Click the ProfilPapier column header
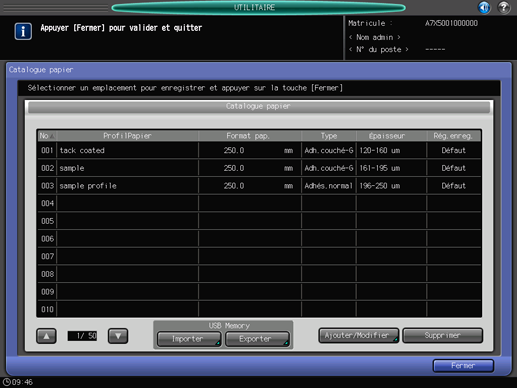 [x=127, y=136]
